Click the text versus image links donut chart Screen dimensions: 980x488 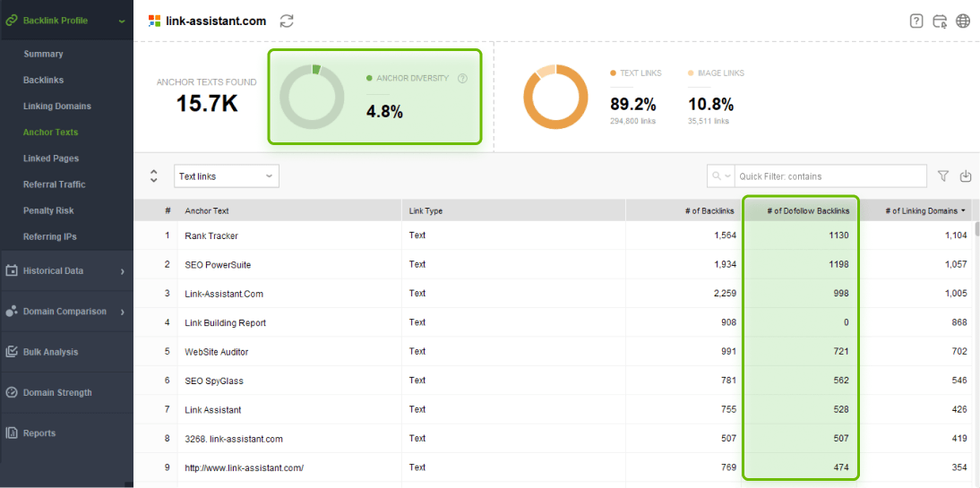(x=555, y=98)
